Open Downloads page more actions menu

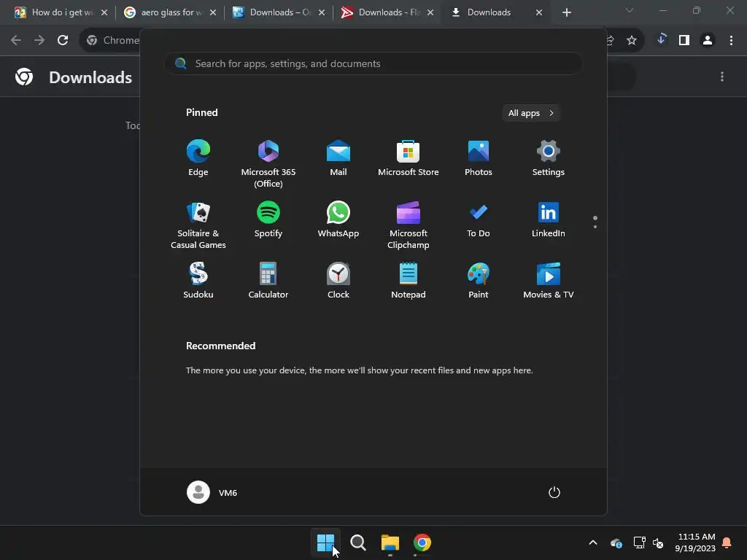pos(722,77)
